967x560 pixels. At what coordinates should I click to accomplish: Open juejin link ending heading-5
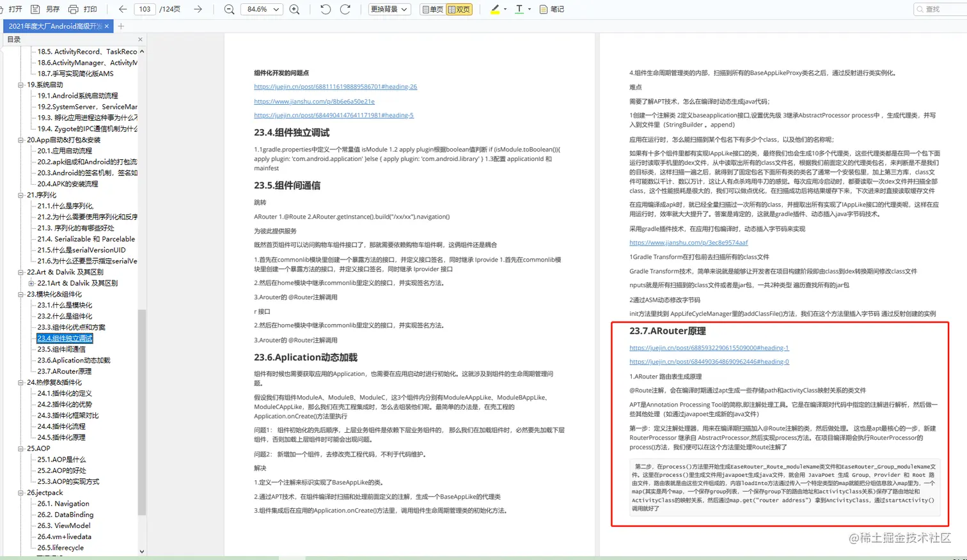pos(334,115)
